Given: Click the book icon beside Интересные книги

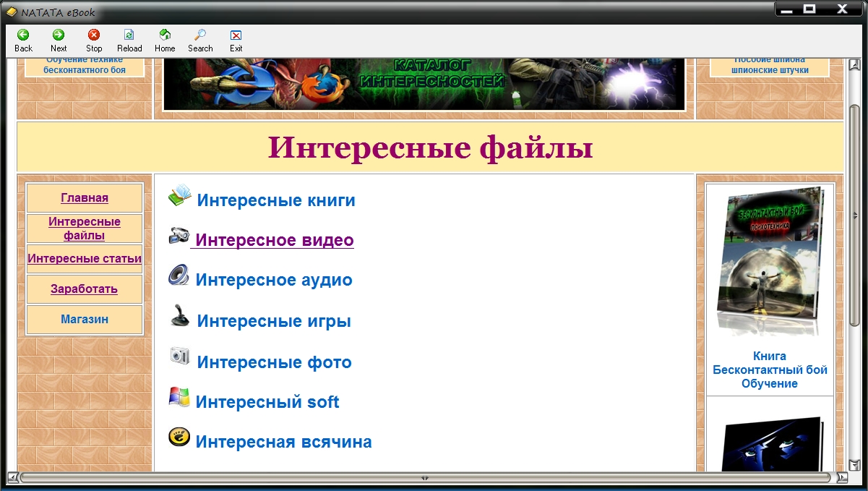Looking at the screenshot, I should [x=180, y=196].
